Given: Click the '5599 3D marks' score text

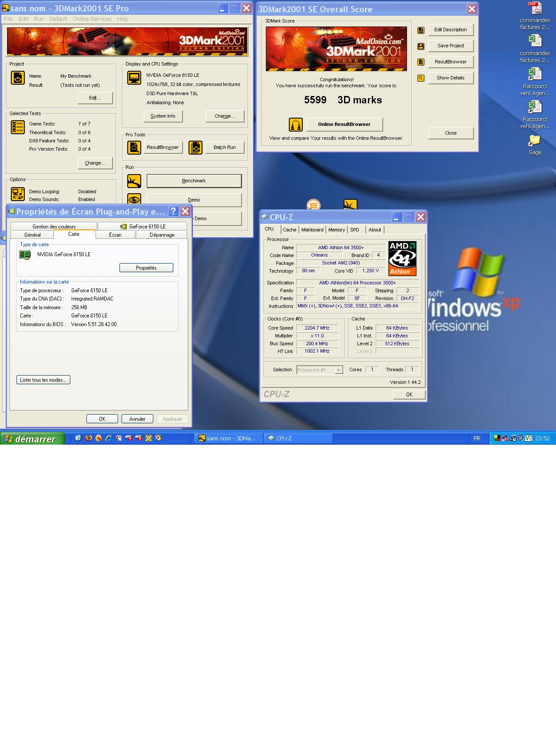Looking at the screenshot, I should (343, 100).
